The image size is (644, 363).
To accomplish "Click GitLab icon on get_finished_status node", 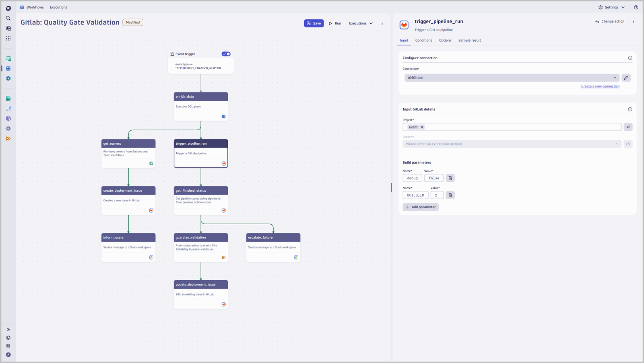I will (224, 210).
